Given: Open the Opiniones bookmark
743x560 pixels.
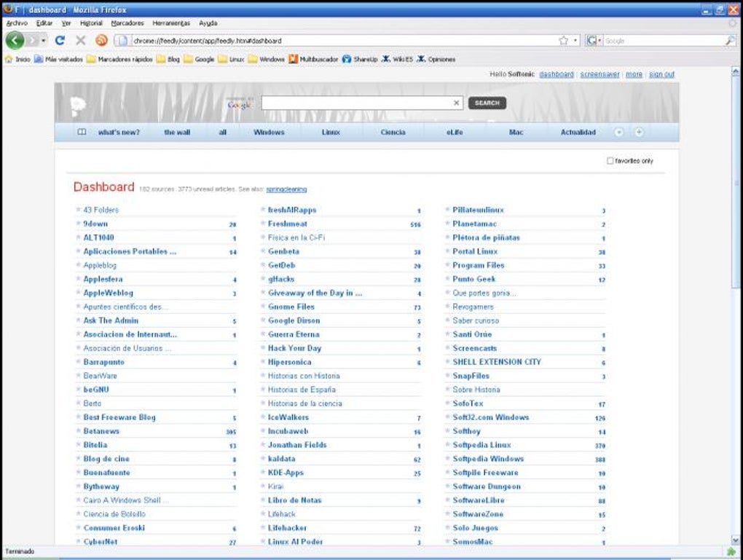Looking at the screenshot, I should [x=436, y=59].
